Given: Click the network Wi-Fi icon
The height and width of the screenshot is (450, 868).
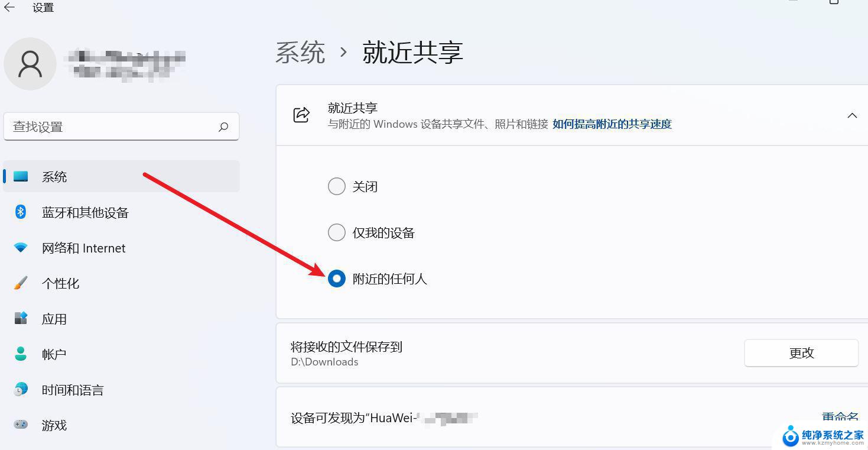Looking at the screenshot, I should 21,248.
